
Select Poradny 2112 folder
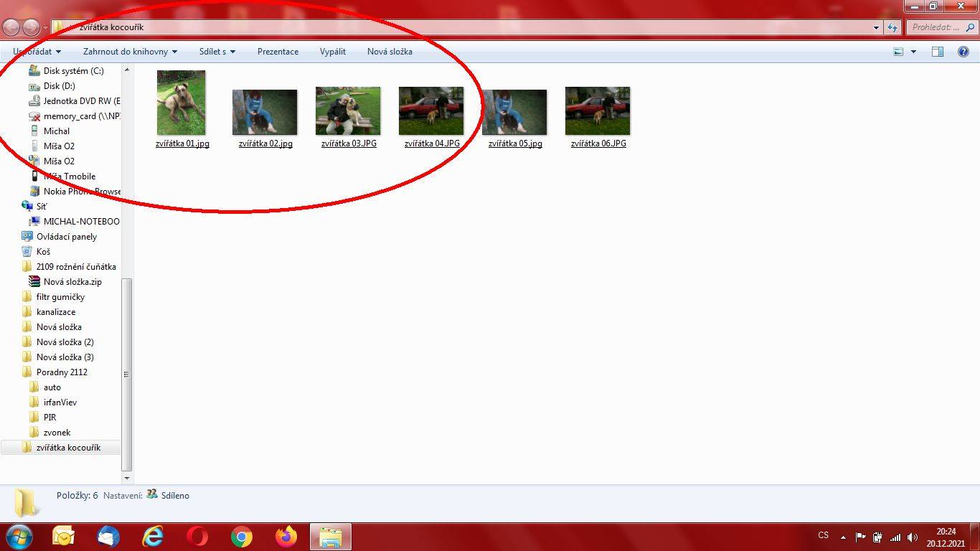click(55, 372)
